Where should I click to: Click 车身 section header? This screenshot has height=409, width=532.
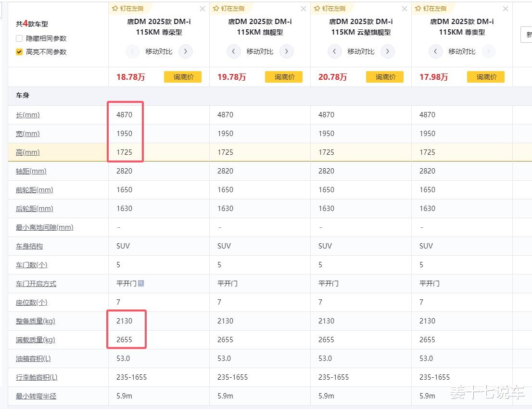pos(23,95)
